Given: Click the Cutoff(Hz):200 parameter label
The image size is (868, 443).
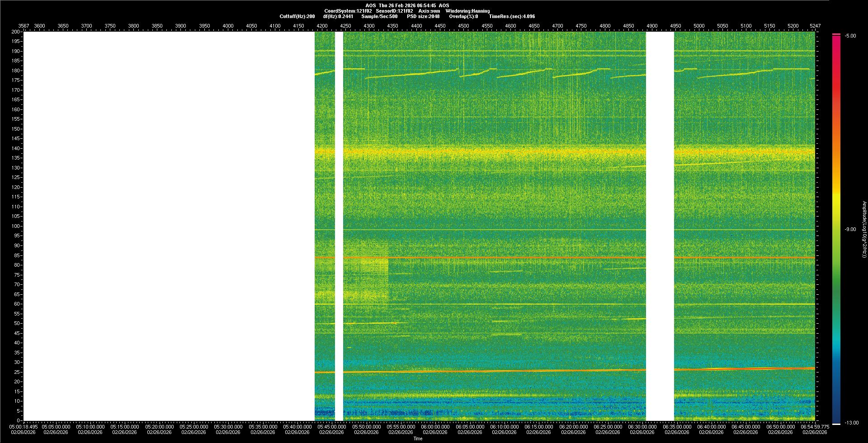Looking at the screenshot, I should 297,16.
